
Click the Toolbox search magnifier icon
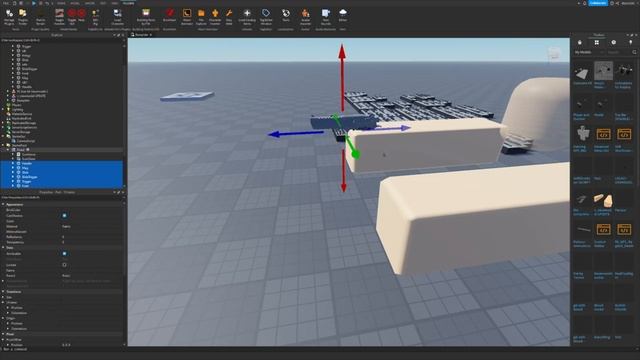point(634,52)
